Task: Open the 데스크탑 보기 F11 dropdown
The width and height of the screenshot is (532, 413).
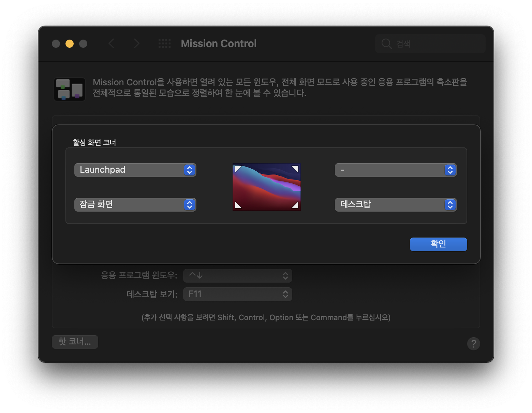Action: [238, 294]
